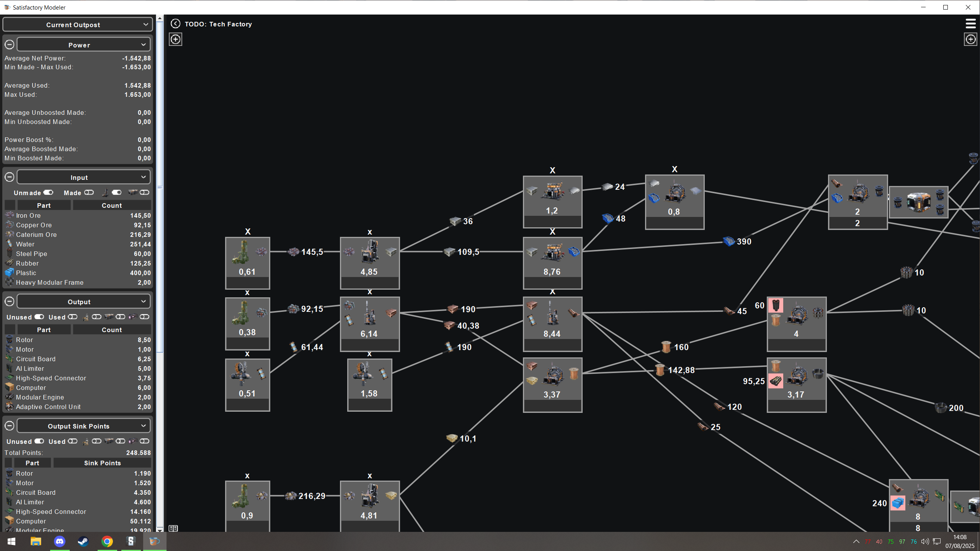Toggle the Used switch in Output Sink Points
Screen dimensions: 980x551
(72, 441)
